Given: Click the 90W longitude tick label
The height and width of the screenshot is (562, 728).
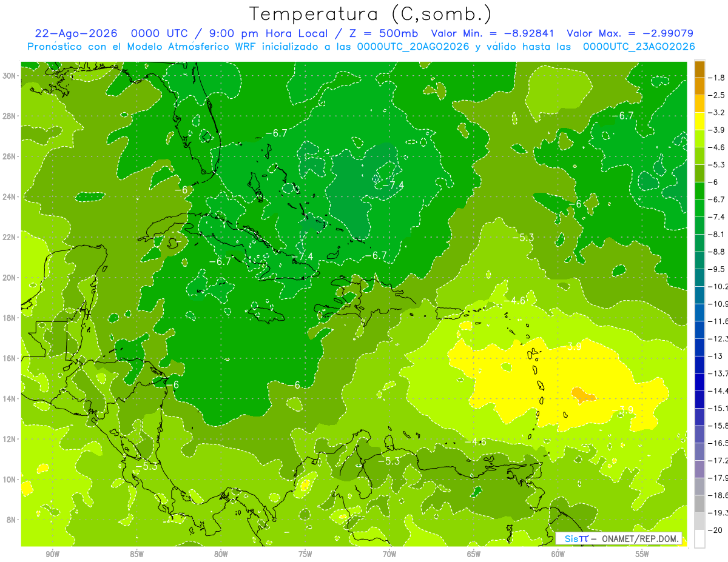Looking at the screenshot, I should [x=52, y=555].
